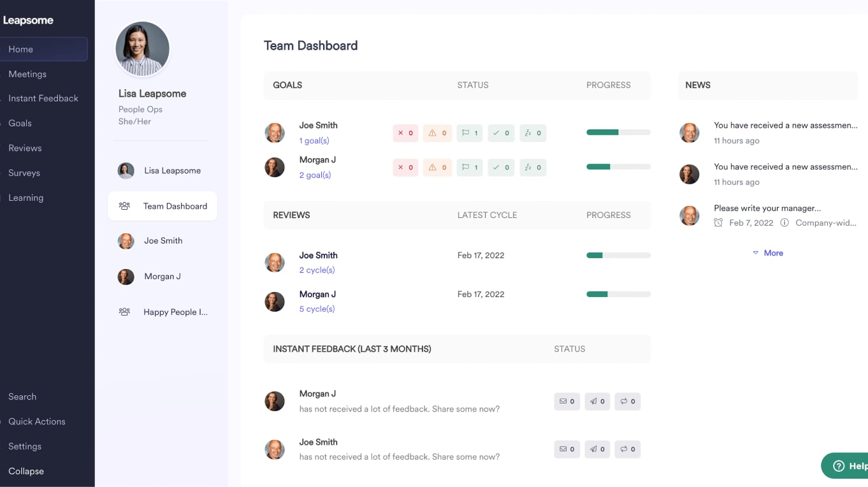The image size is (868, 487).
Task: Click the Team Dashboard group icon in sidebar
Action: (x=124, y=206)
